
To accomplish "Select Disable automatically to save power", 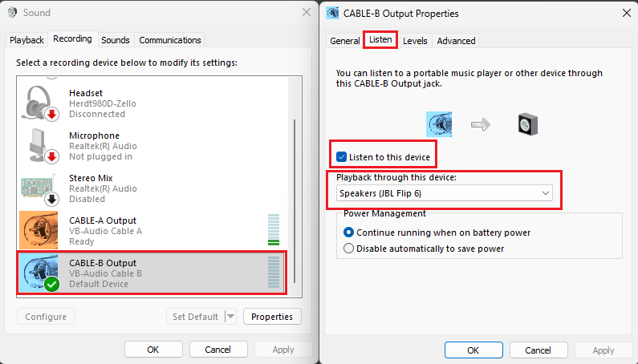I will click(x=348, y=249).
